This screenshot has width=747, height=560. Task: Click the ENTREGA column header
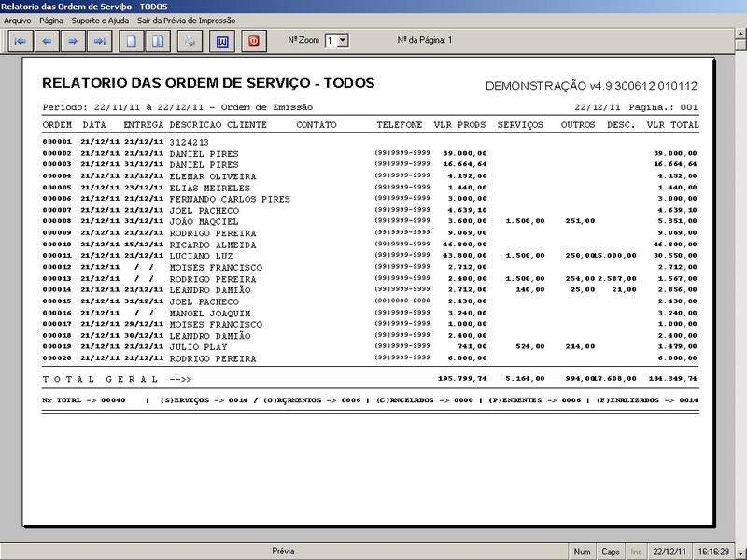click(x=144, y=125)
